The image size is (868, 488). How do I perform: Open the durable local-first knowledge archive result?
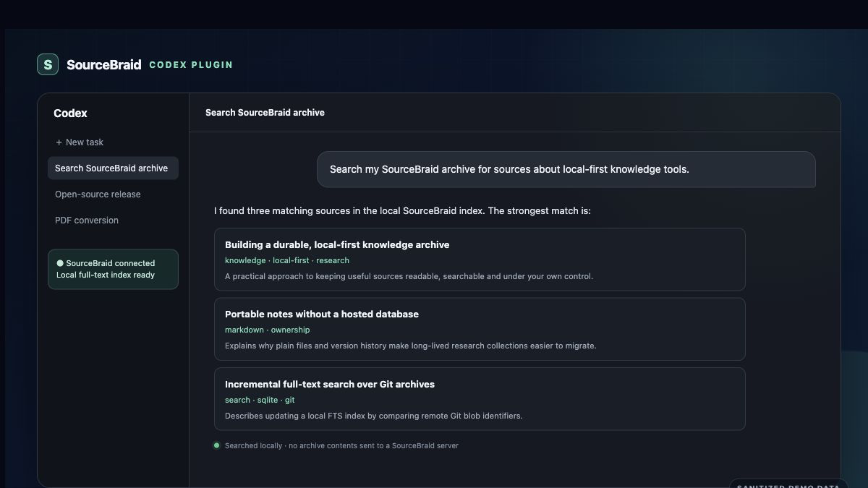click(480, 260)
